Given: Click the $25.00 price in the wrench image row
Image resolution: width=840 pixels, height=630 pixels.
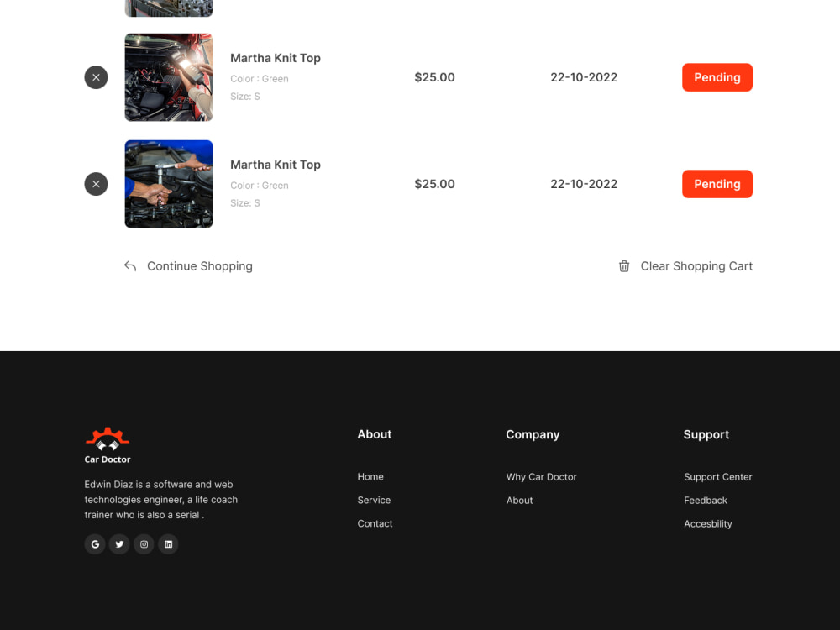Looking at the screenshot, I should point(434,184).
